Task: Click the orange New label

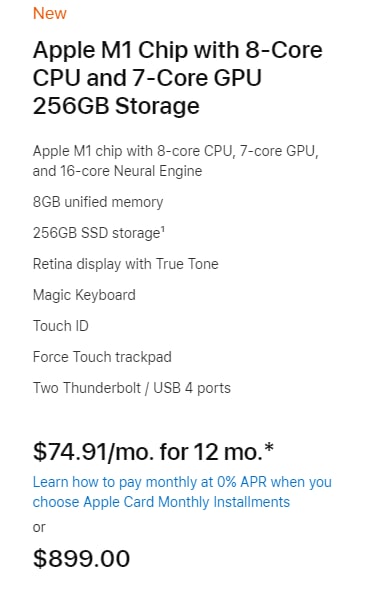Action: pos(50,13)
